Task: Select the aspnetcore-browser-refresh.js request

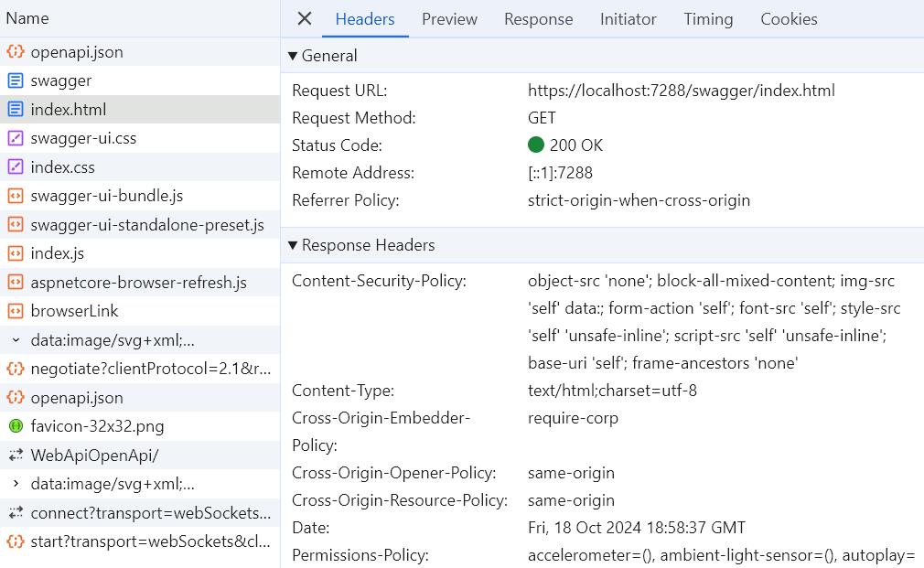Action: coord(138,283)
